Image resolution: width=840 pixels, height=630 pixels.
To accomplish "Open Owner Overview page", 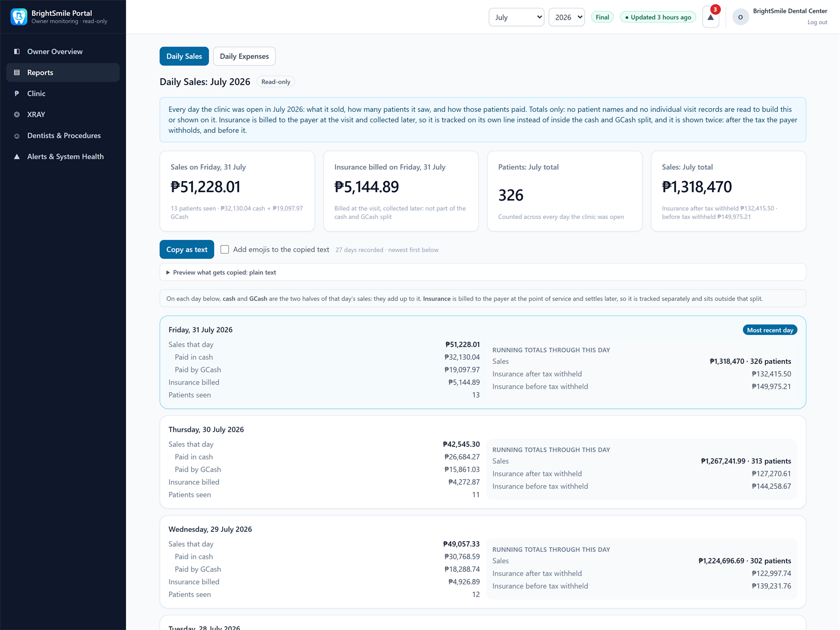I will 63,51.
